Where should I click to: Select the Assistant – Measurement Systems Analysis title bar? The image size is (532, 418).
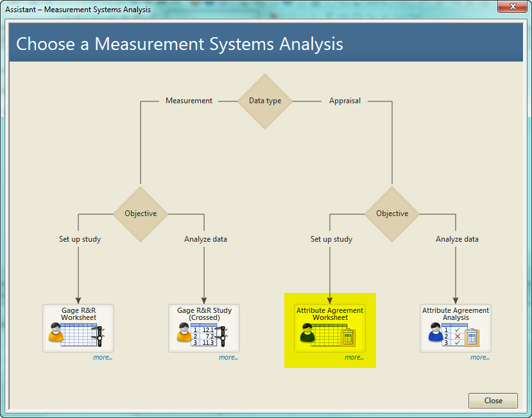(x=78, y=10)
